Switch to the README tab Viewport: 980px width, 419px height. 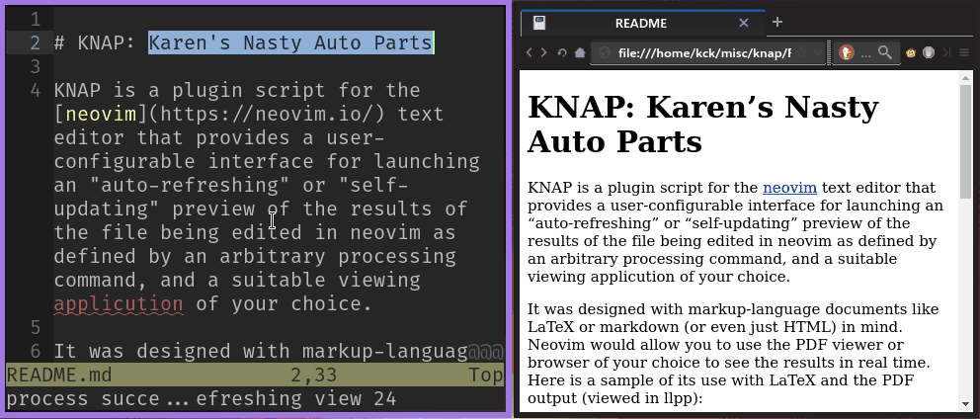[x=641, y=23]
